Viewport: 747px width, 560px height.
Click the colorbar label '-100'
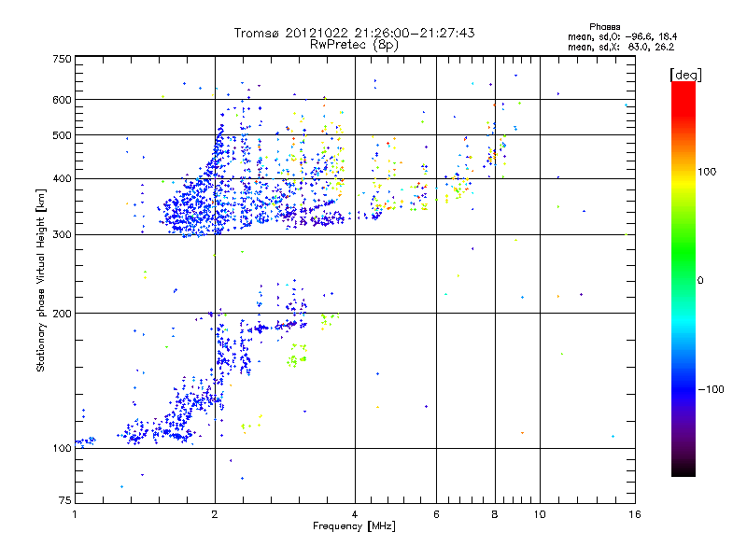(x=711, y=389)
